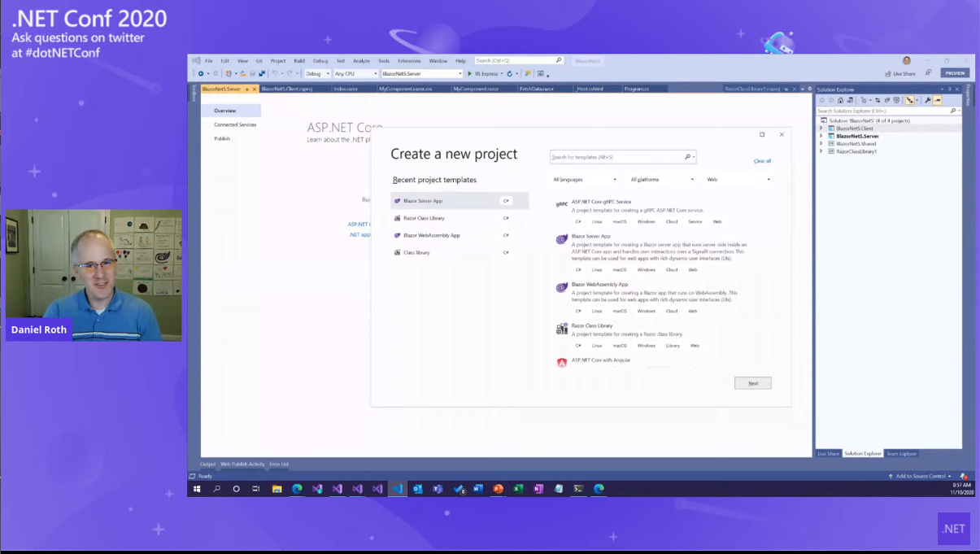The width and height of the screenshot is (980, 554).
Task: Expand the BlazorNet5.Server project node
Action: click(x=821, y=136)
